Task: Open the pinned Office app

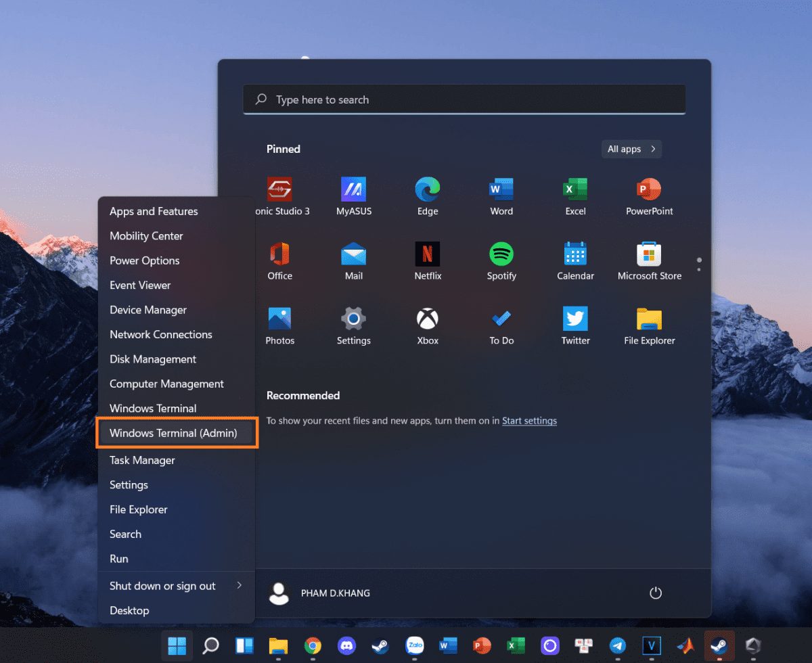Action: click(x=280, y=260)
